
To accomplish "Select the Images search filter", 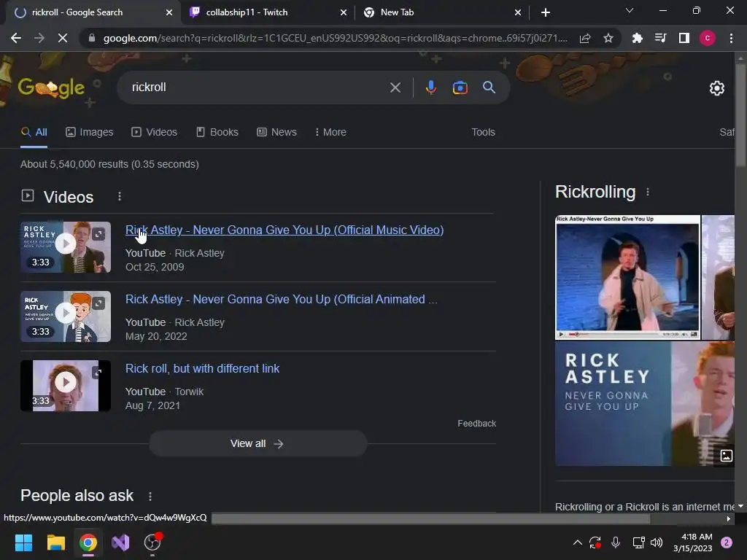I will point(90,132).
